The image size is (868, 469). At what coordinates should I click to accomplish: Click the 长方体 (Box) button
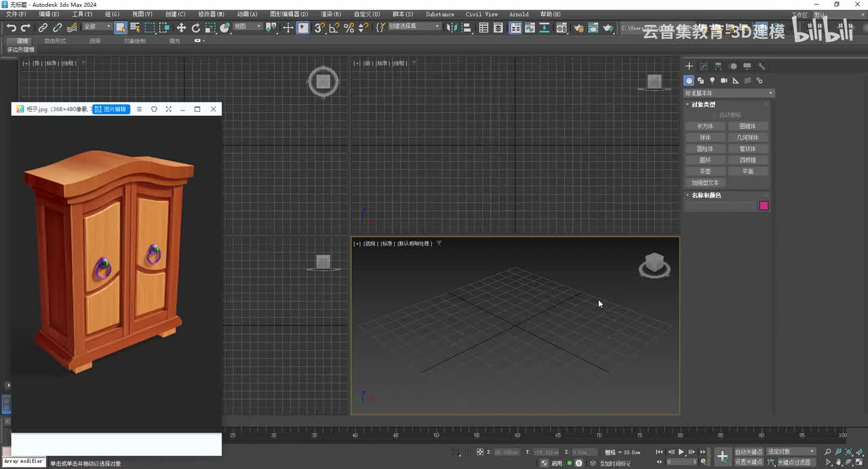705,126
